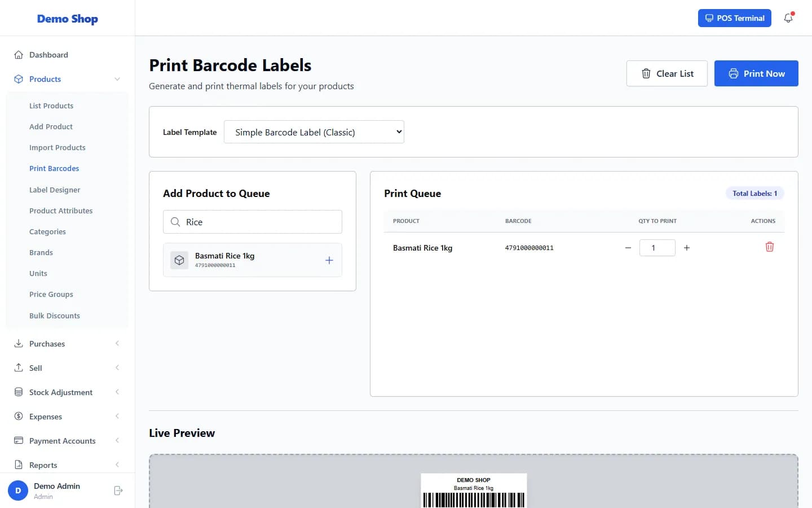Click the Reports document icon
Viewport: 812px width, 508px height.
19,465
